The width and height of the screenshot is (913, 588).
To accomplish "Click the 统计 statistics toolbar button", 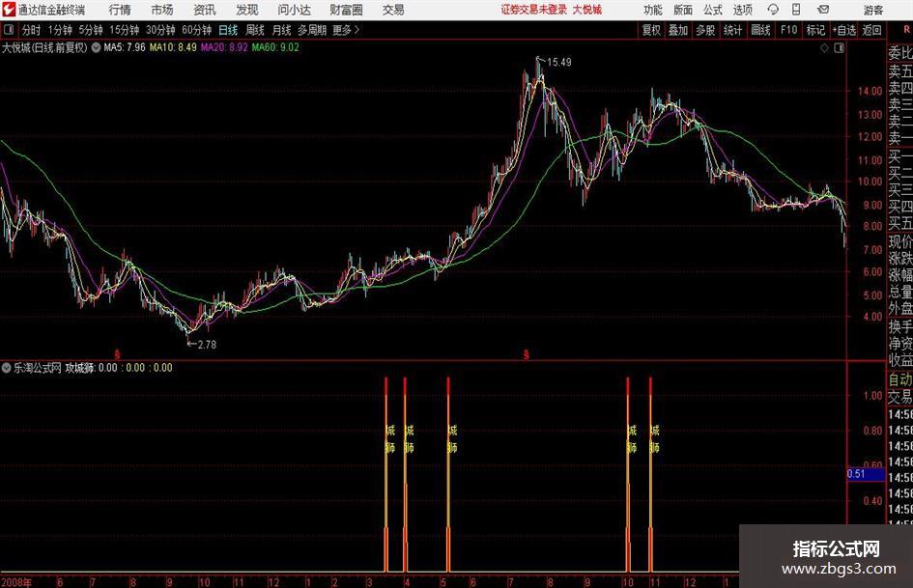I will tap(732, 30).
